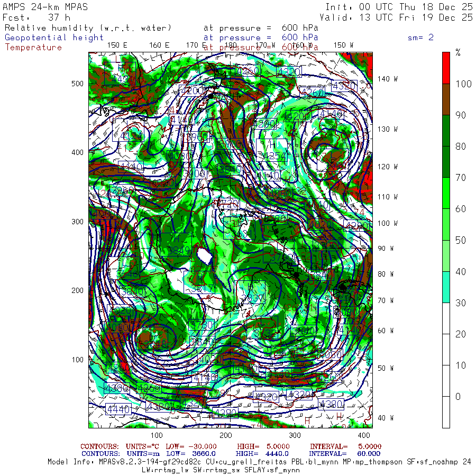Click the red 'CONTOURS: UNITS=°C' legend text
Screen dimensions: 476x476
click(x=120, y=446)
